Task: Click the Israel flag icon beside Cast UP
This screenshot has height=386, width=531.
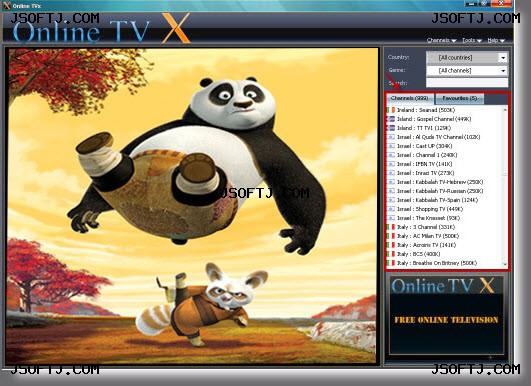Action: pos(391,146)
